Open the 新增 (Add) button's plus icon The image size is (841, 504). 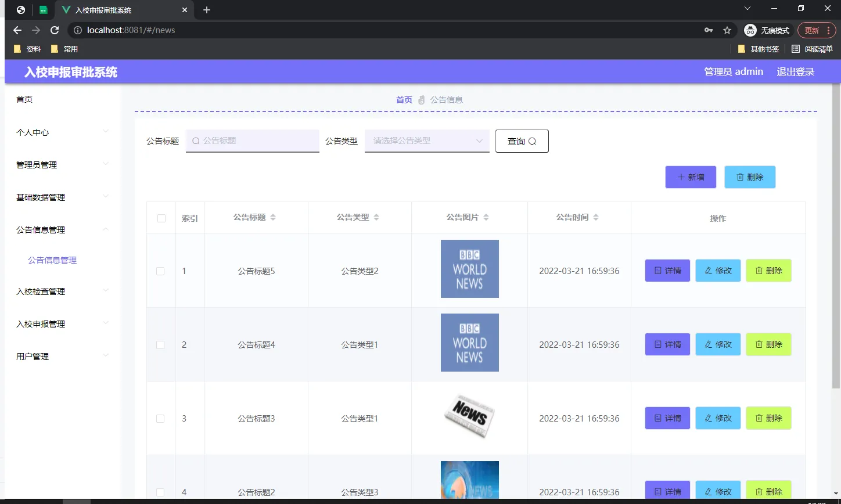click(x=681, y=177)
